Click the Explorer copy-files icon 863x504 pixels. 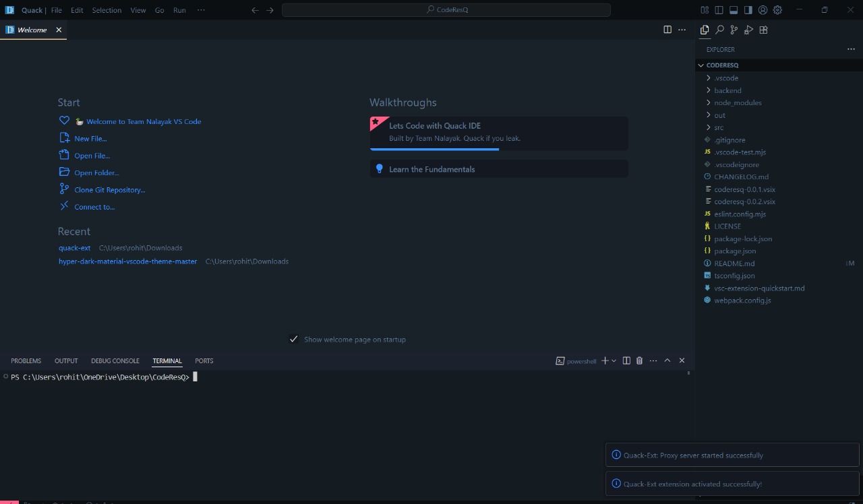(x=704, y=30)
